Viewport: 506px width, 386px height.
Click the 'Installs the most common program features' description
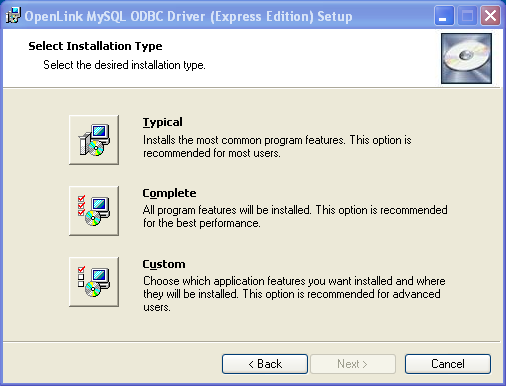[x=277, y=147]
